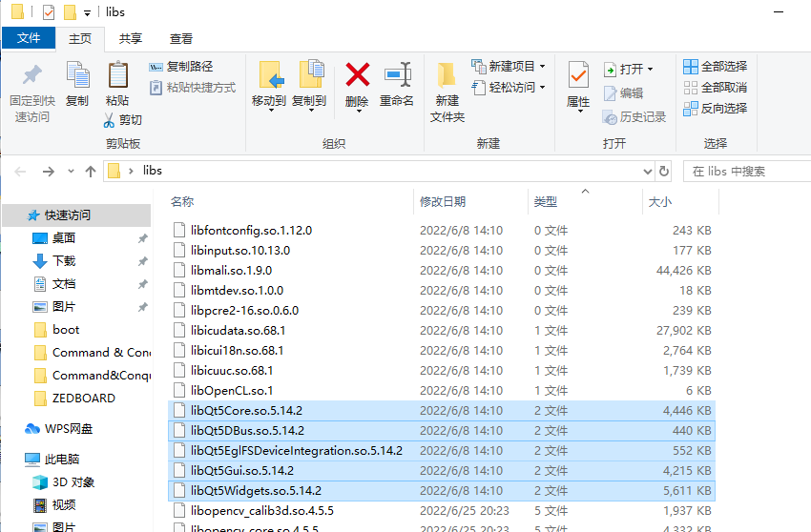
Task: Click the Rename icon
Action: click(x=397, y=75)
